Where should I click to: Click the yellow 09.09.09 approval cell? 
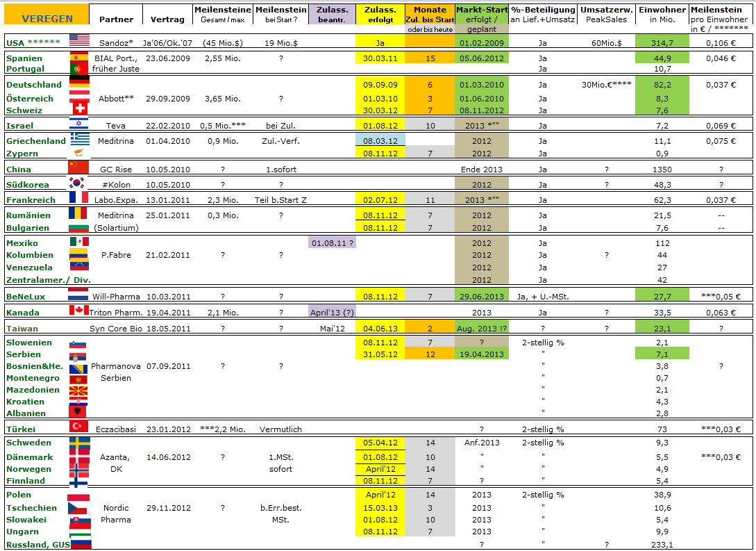click(380, 85)
